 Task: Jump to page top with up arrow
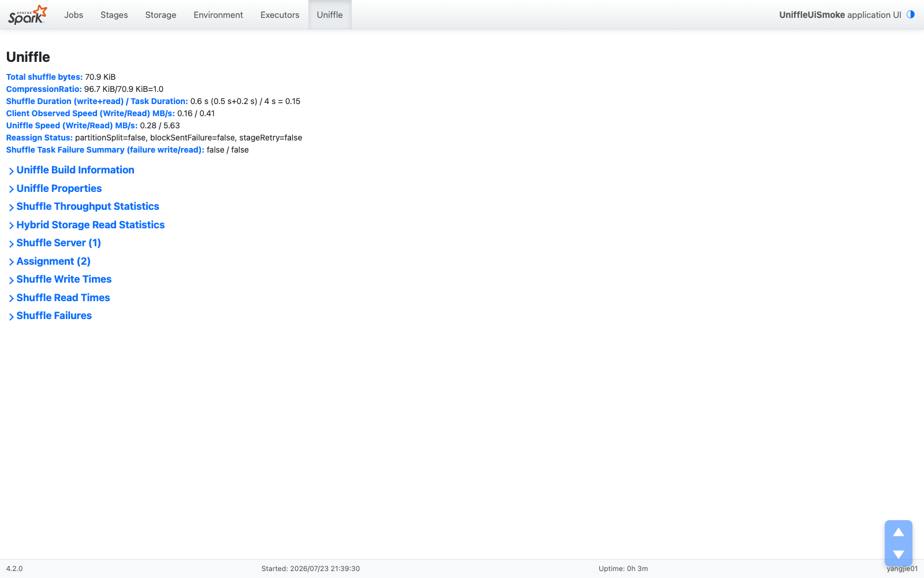click(x=899, y=532)
